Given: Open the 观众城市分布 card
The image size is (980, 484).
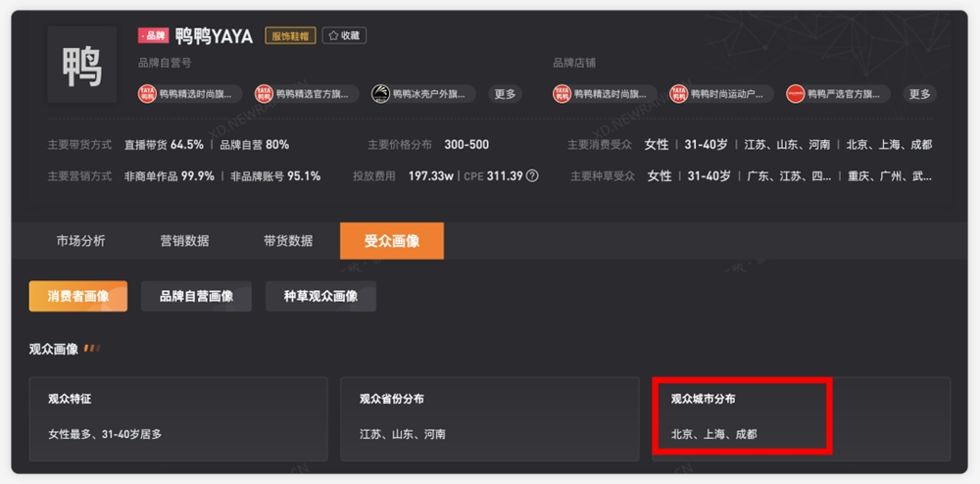Looking at the screenshot, I should (802, 419).
